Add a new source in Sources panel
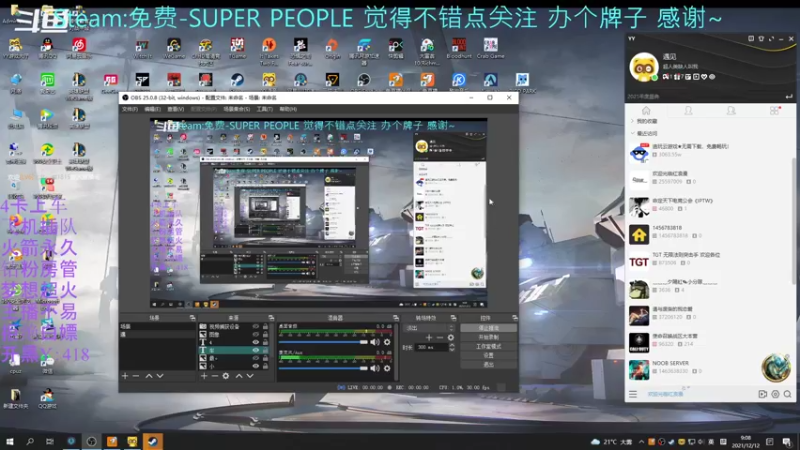The height and width of the screenshot is (450, 800). pos(204,376)
